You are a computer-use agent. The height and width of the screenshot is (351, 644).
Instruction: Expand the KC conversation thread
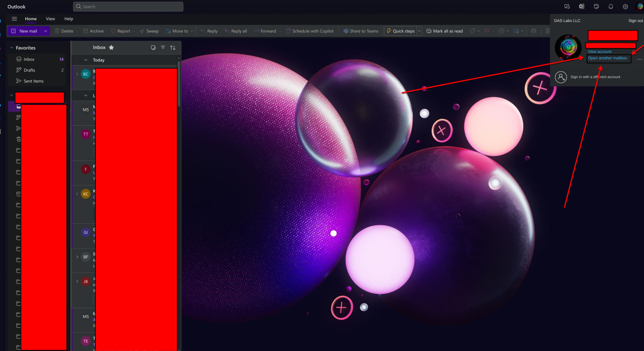[x=77, y=194]
